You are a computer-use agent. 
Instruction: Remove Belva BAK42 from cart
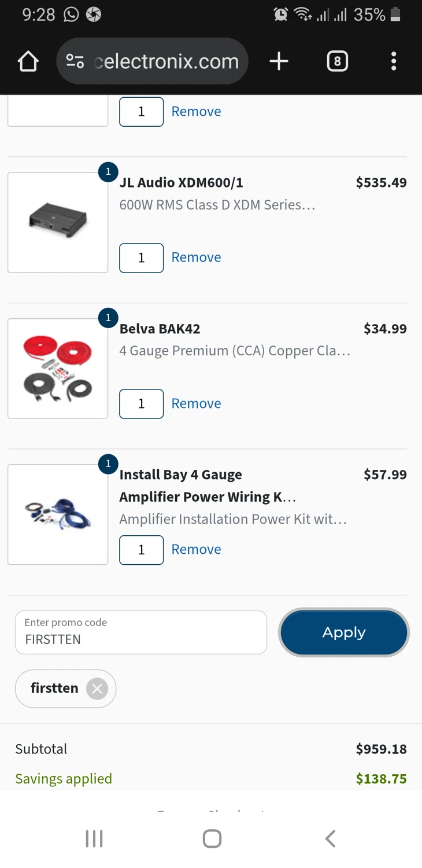click(196, 403)
